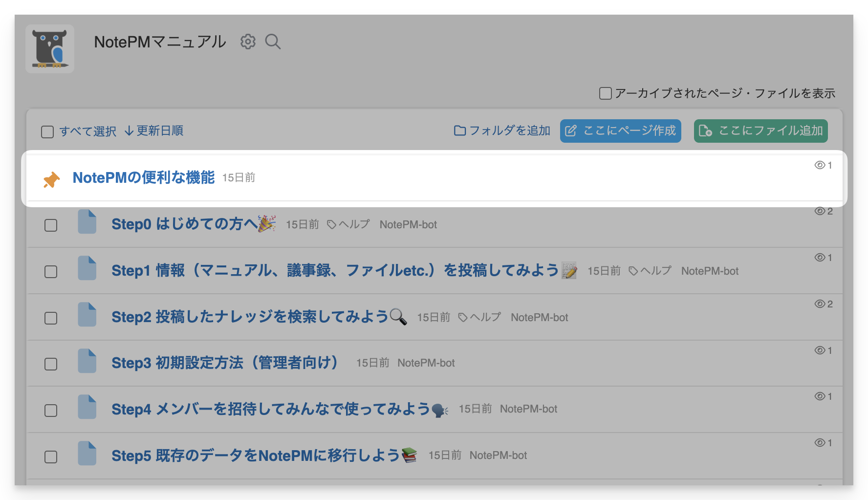
Task: Click NotePM-bot author on Step5 row
Action: (x=498, y=456)
